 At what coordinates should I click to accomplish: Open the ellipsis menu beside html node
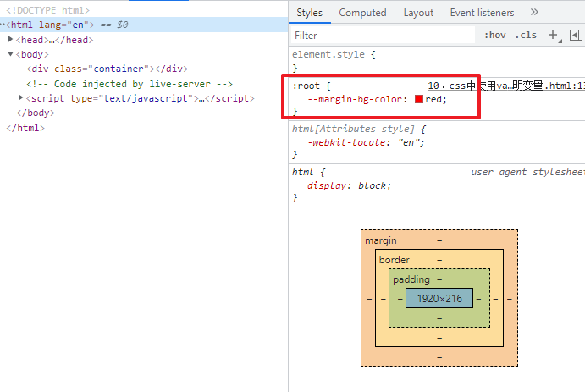pos(3,25)
